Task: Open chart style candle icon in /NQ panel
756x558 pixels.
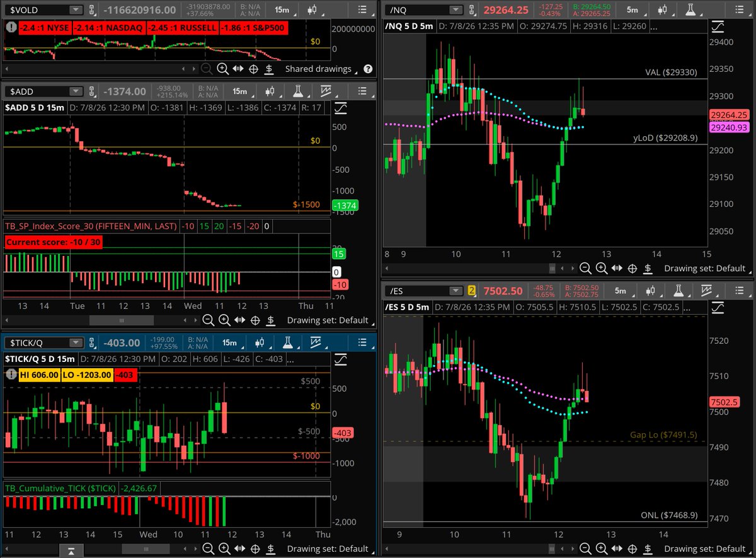Action: pyautogui.click(x=663, y=10)
